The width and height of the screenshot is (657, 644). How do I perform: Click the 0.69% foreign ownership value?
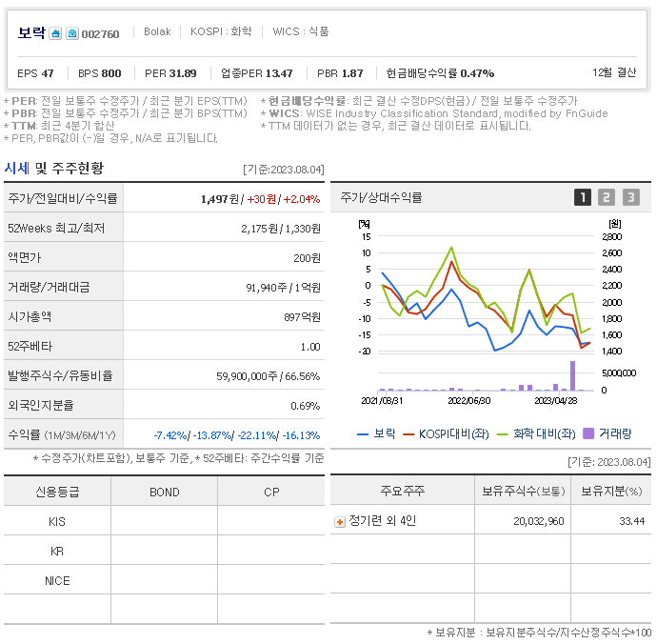tap(305, 406)
